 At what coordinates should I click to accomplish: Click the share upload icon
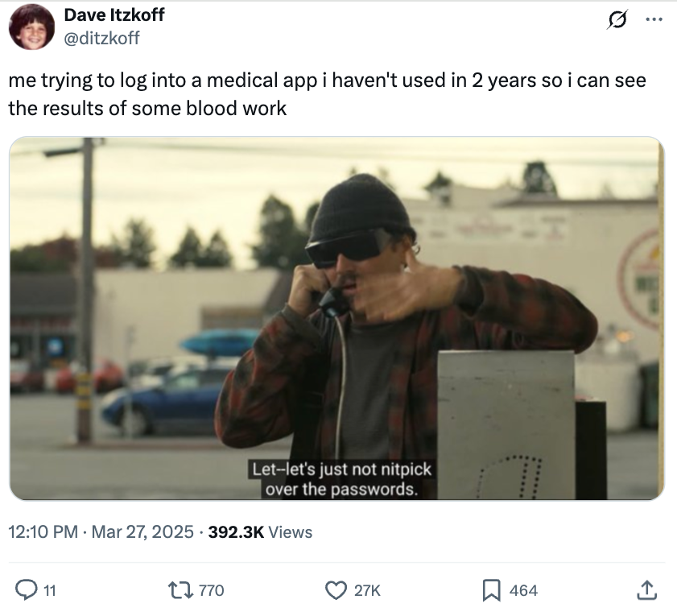point(646,590)
